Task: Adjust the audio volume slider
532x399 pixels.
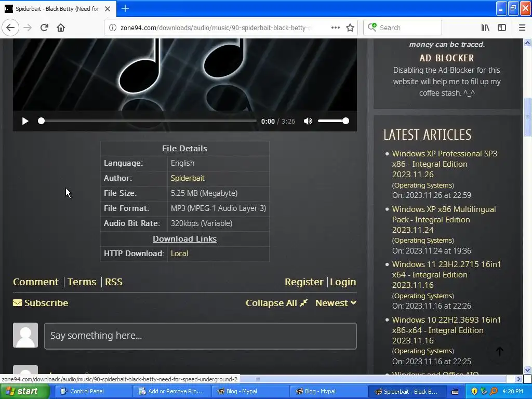Action: click(333, 121)
